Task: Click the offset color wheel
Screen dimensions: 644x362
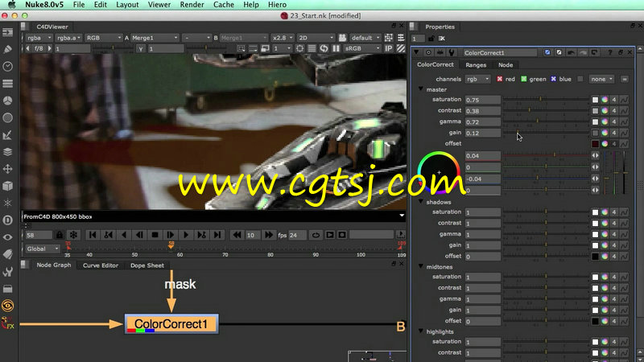Action: pos(439,172)
